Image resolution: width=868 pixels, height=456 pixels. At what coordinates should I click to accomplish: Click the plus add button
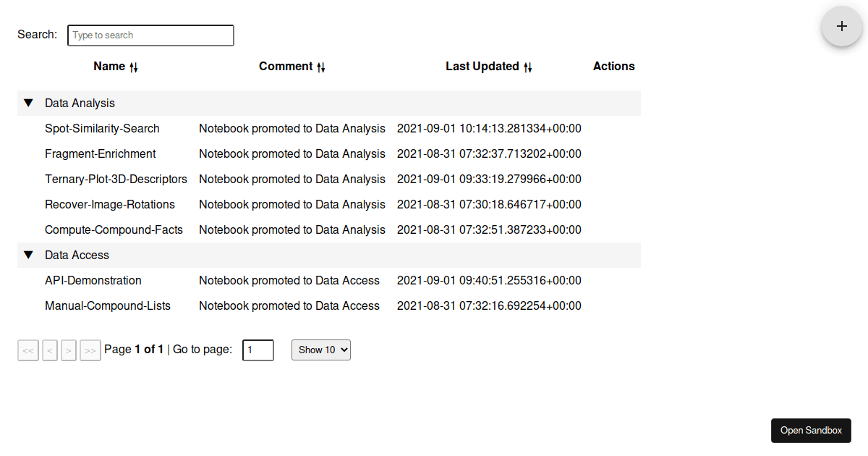point(841,26)
